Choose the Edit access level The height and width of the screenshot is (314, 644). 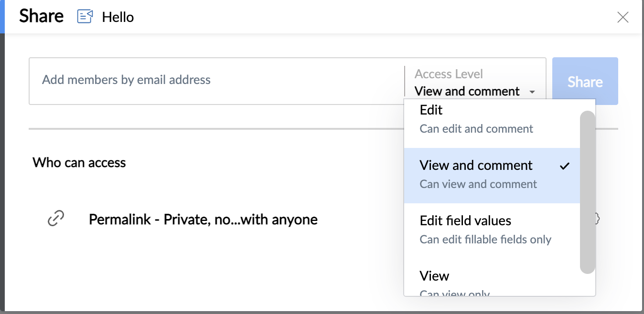click(x=492, y=119)
